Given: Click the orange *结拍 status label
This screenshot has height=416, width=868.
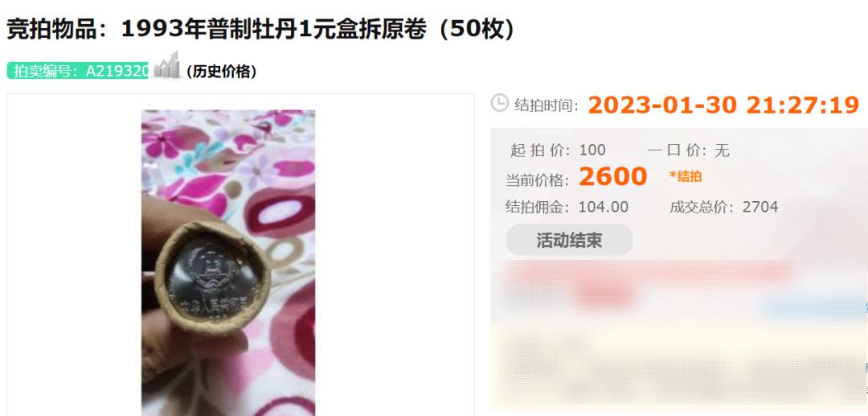Looking at the screenshot, I should pos(686,177).
